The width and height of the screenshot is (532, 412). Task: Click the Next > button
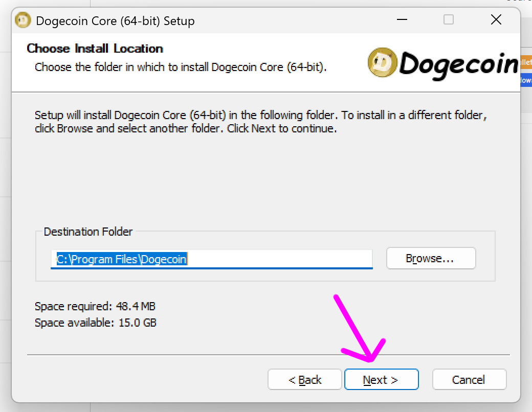pos(382,379)
